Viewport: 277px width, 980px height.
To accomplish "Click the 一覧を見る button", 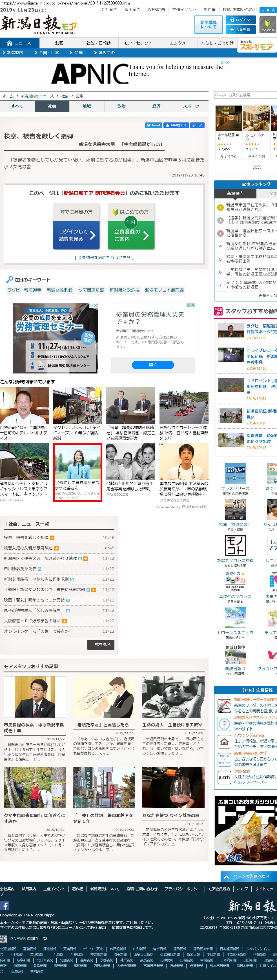I will tap(101, 645).
